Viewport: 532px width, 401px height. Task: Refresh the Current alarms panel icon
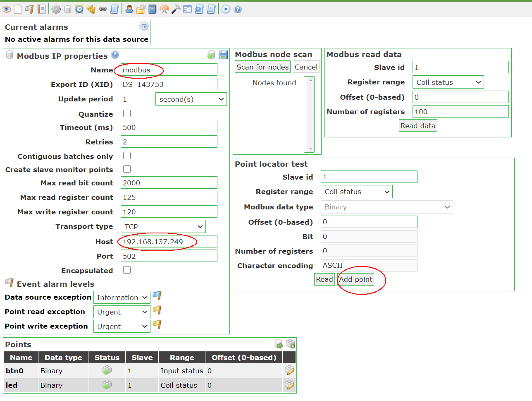click(x=144, y=26)
